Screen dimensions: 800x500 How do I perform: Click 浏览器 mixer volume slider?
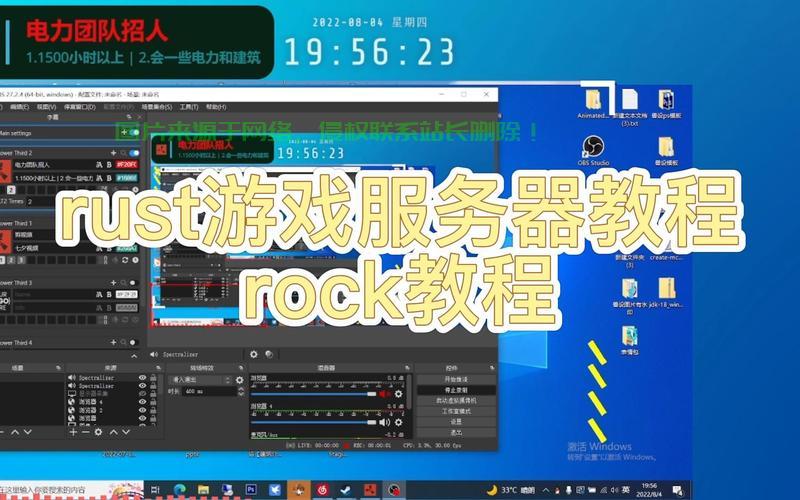[x=313, y=394]
